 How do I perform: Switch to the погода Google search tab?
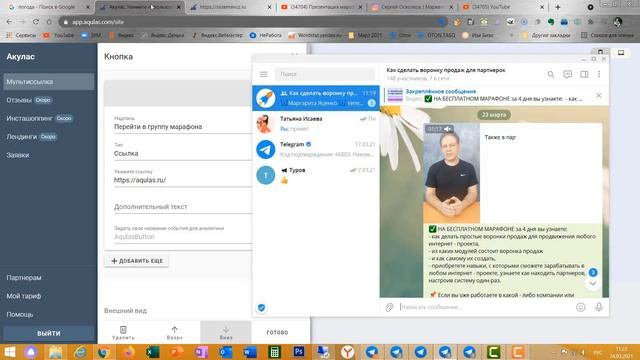point(49,7)
